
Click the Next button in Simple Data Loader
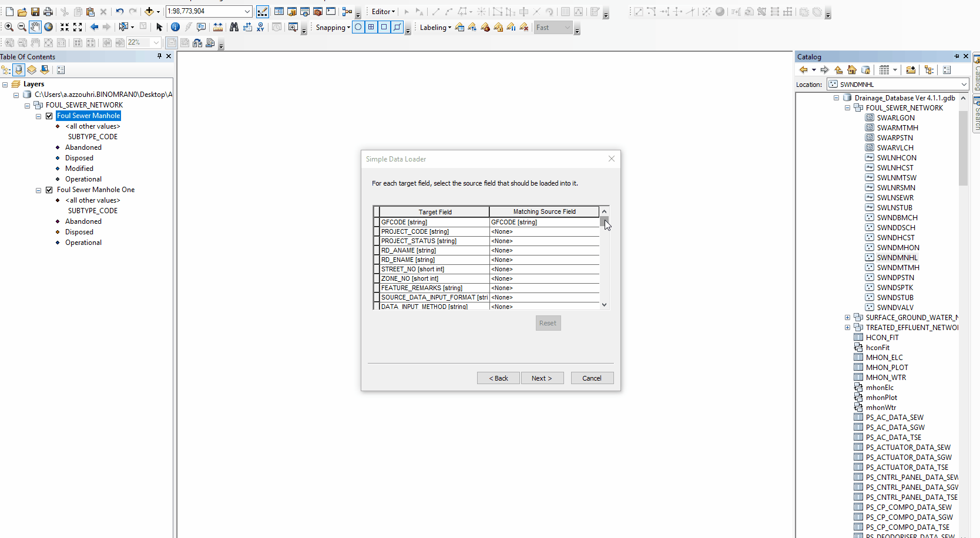click(x=542, y=378)
